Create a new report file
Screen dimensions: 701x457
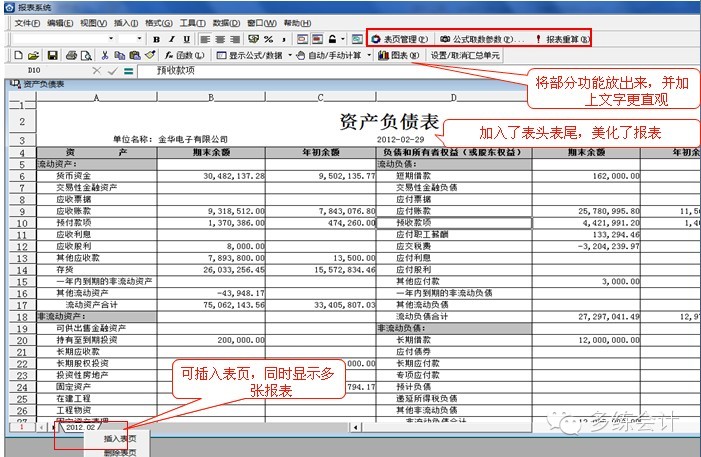pos(18,55)
